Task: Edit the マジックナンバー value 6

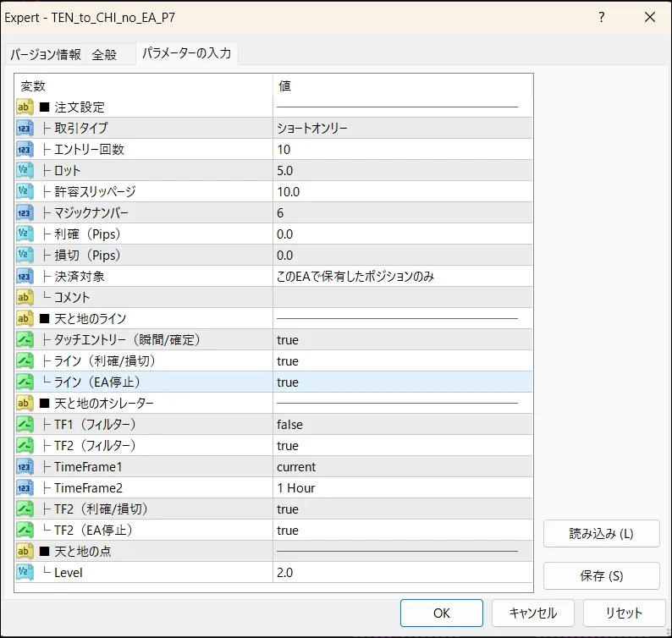Action: 402,212
